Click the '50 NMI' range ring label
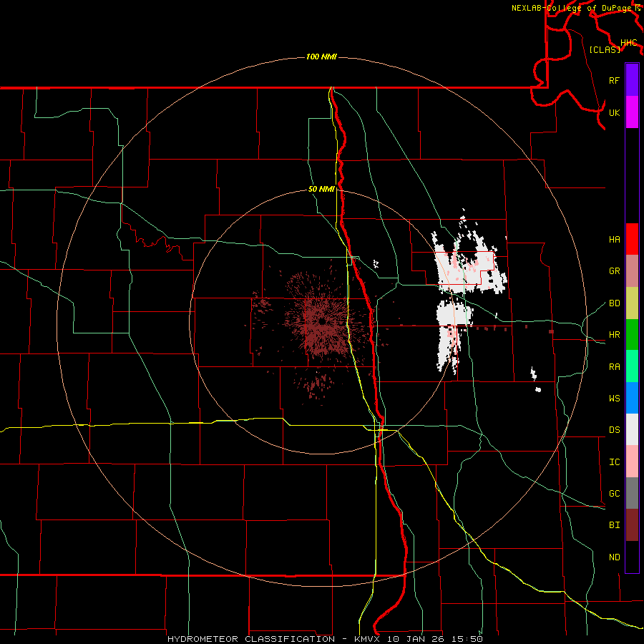Image resolution: width=644 pixels, height=644 pixels. click(x=321, y=189)
